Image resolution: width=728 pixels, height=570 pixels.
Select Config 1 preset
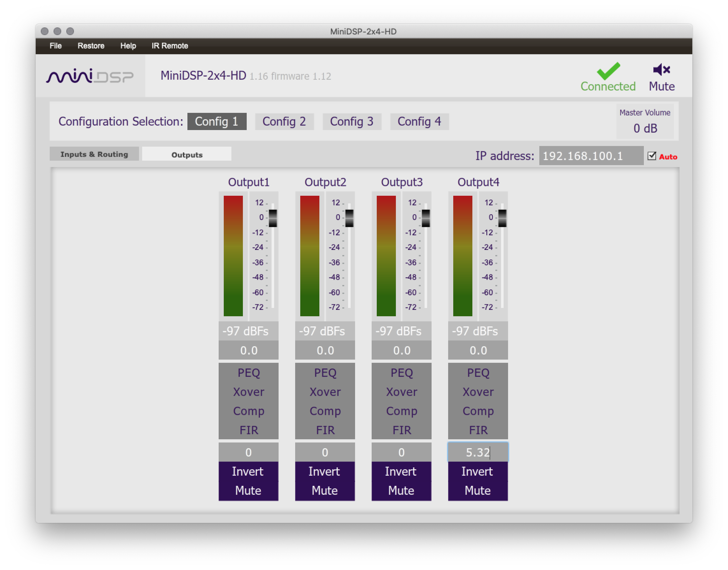point(217,121)
